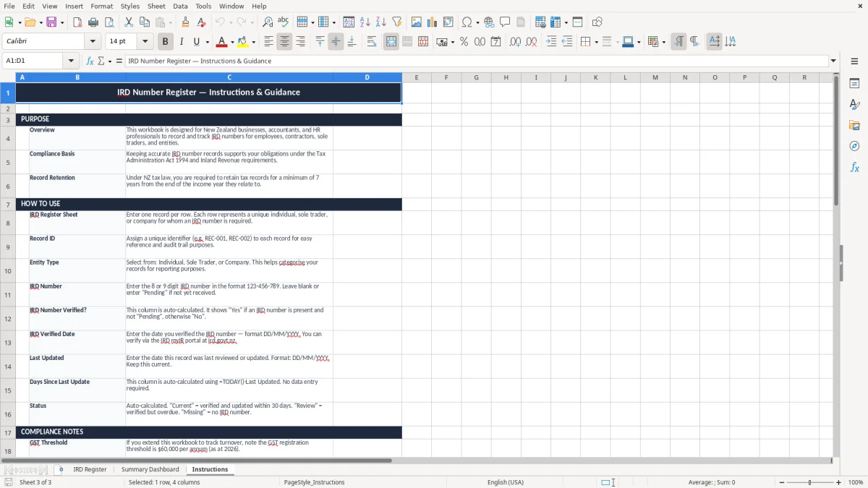Open the sidebar Navigator compass icon

(854, 146)
